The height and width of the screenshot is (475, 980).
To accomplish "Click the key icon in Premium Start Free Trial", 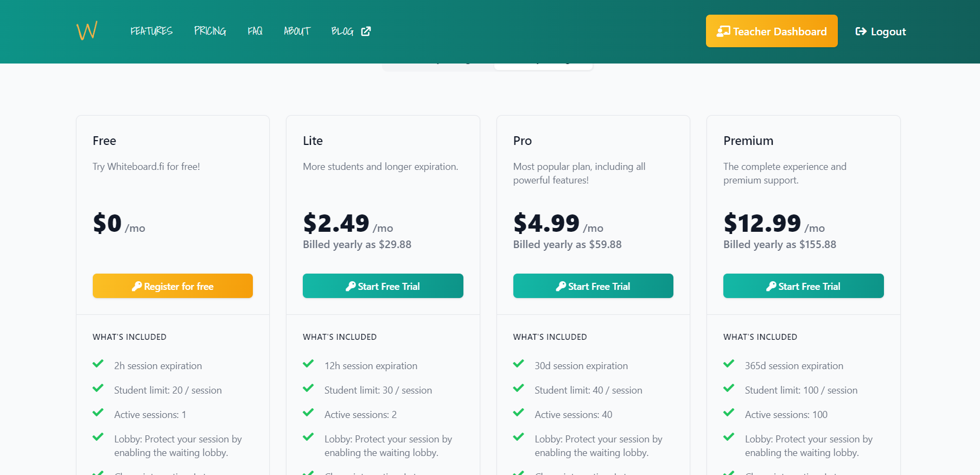I will coord(771,286).
